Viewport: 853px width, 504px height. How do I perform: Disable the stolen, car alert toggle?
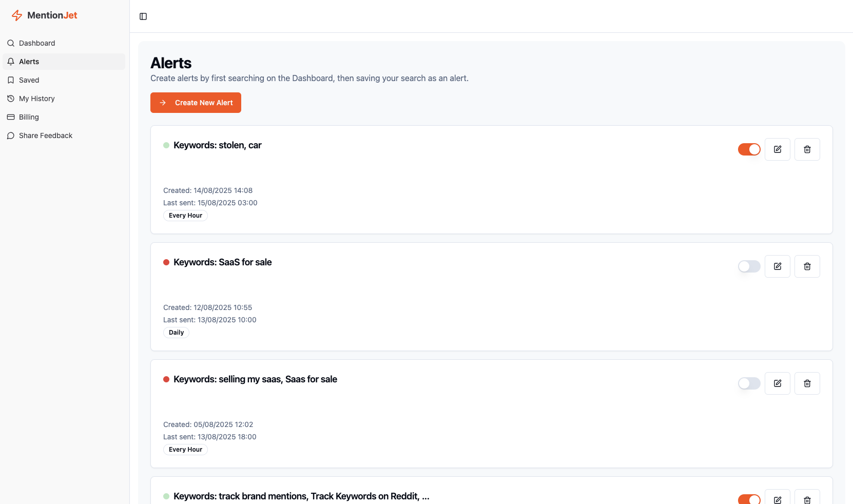pos(749,149)
